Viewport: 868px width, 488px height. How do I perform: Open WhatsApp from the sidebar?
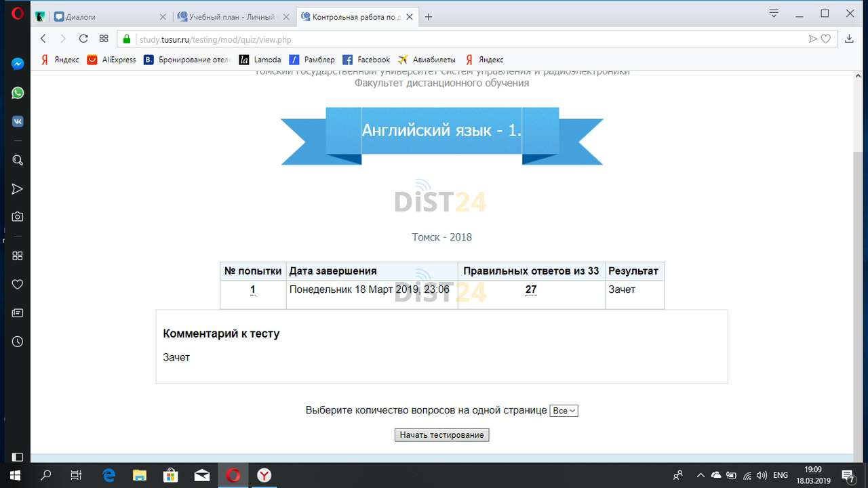(x=17, y=92)
